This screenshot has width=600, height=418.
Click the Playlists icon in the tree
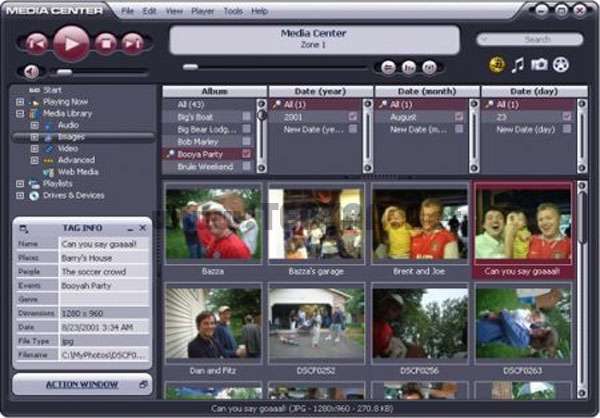pyautogui.click(x=34, y=184)
